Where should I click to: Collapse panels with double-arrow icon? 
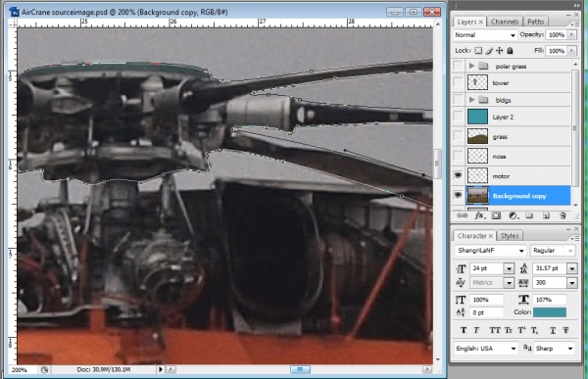click(x=576, y=5)
